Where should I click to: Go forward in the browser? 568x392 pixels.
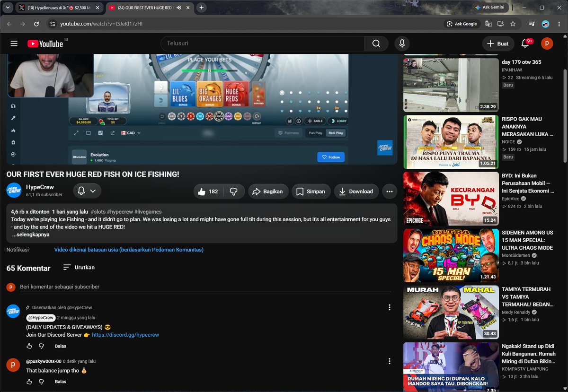point(23,24)
